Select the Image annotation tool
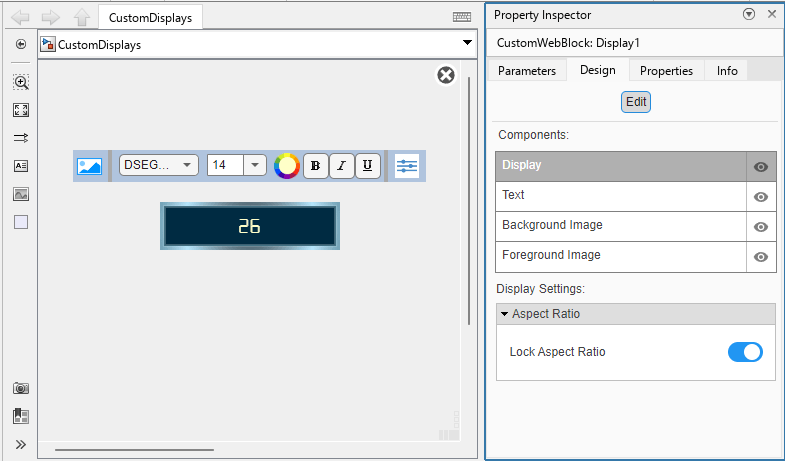The image size is (785, 461). 21,194
